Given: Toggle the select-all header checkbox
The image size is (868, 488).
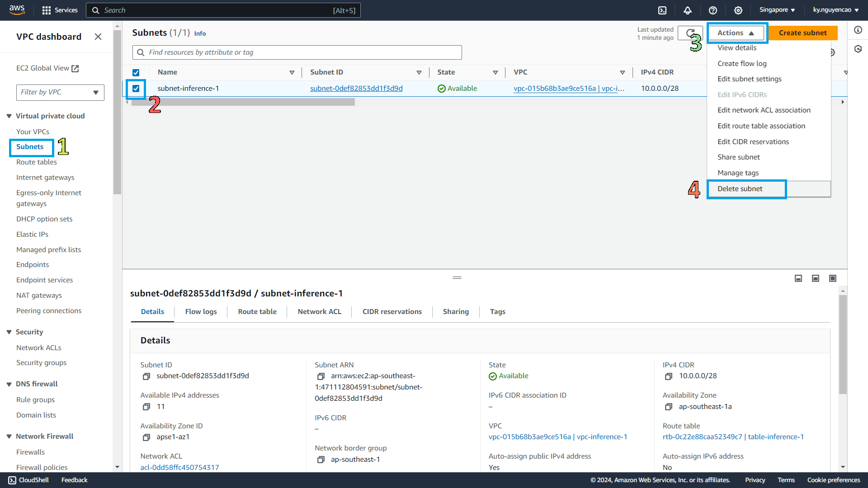Looking at the screenshot, I should pyautogui.click(x=136, y=72).
